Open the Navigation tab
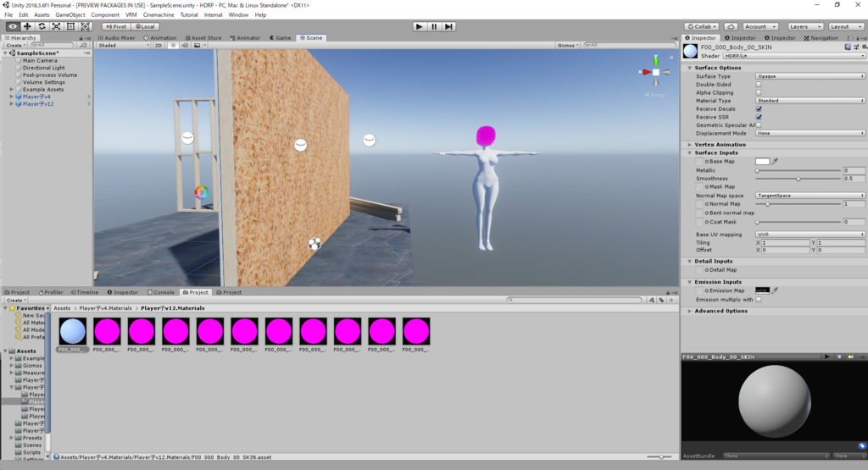Image resolution: width=868 pixels, height=470 pixels. pos(821,38)
